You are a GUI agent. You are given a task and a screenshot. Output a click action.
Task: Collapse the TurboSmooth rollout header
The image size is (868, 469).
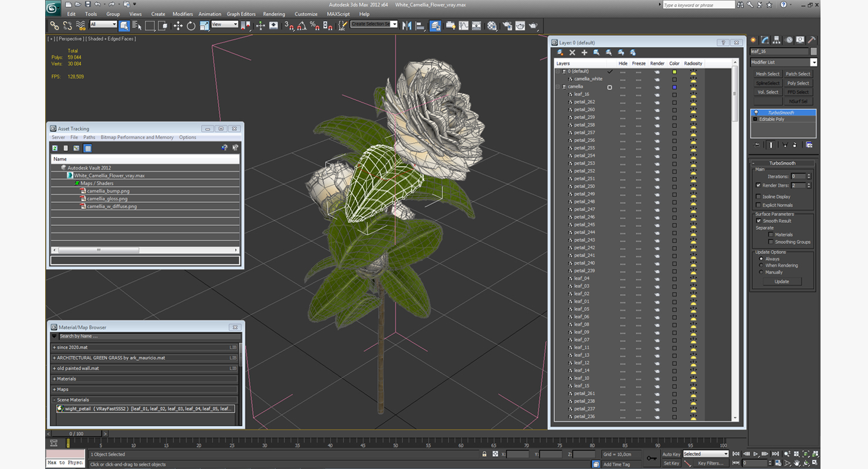782,163
